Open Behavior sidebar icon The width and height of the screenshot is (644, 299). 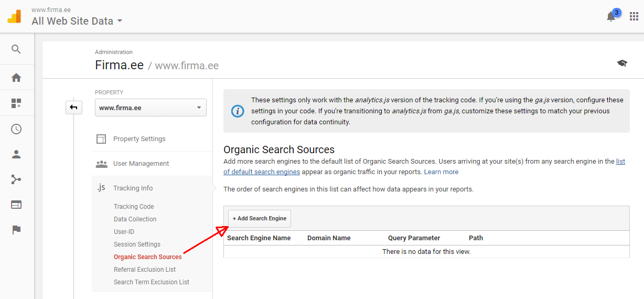16,205
